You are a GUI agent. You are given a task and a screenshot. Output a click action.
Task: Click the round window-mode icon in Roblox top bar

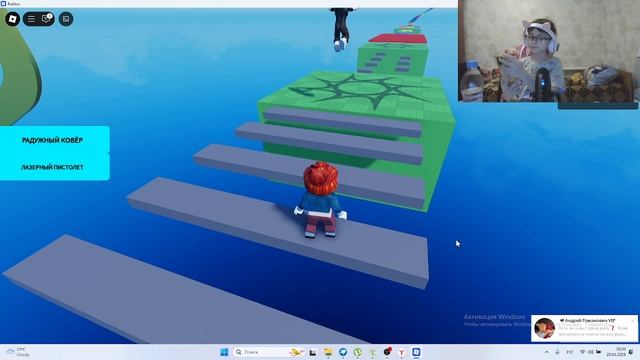coord(66,19)
